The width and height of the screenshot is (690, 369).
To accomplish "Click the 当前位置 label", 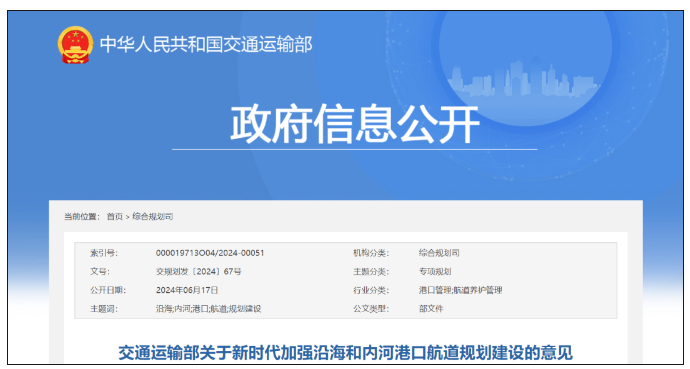I will (x=82, y=216).
